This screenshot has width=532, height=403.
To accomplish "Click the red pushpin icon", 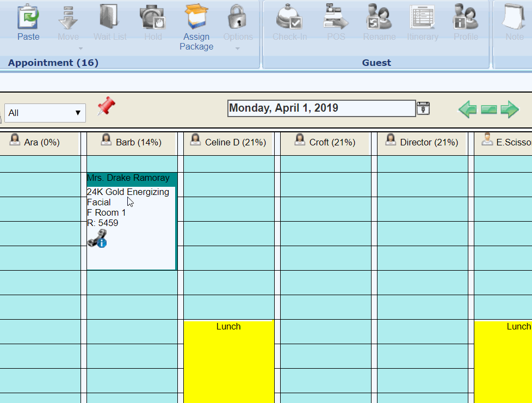I will (106, 106).
